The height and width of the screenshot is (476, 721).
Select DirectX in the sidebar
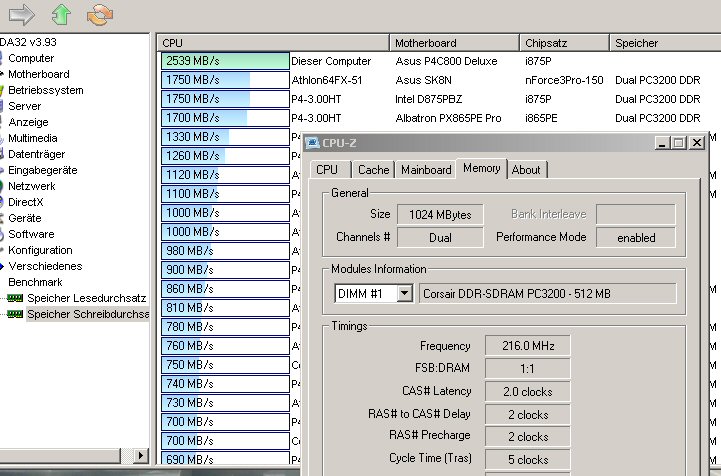coord(25,202)
